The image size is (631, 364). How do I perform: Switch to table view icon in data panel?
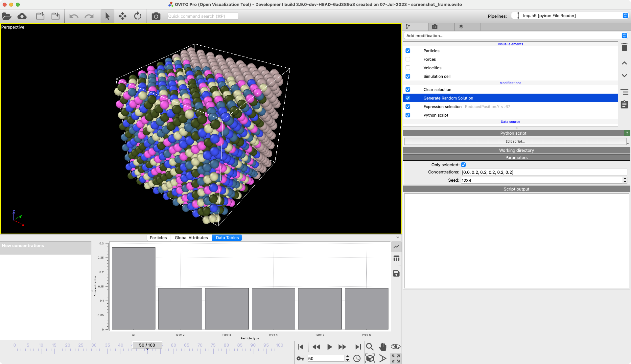[396, 259]
